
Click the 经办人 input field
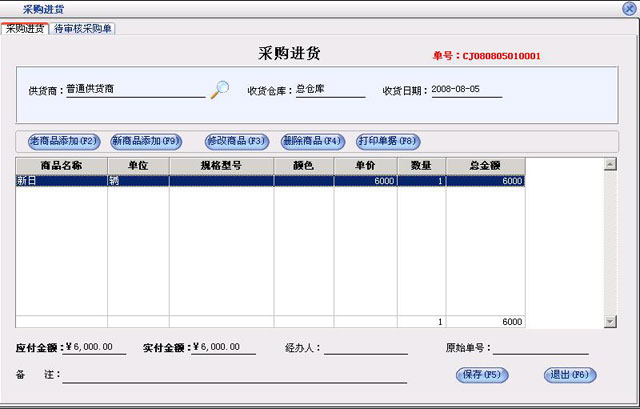click(365, 348)
